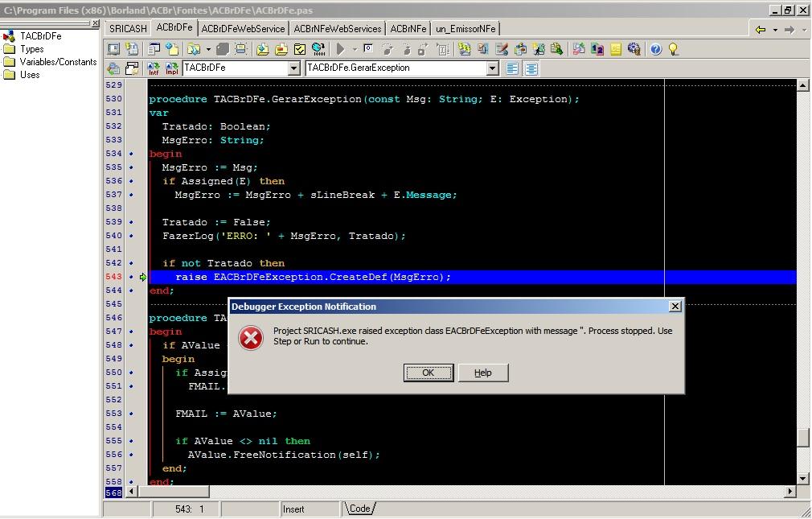Click the gutter dot on line 543
Screen dimensions: 812x519
131,277
